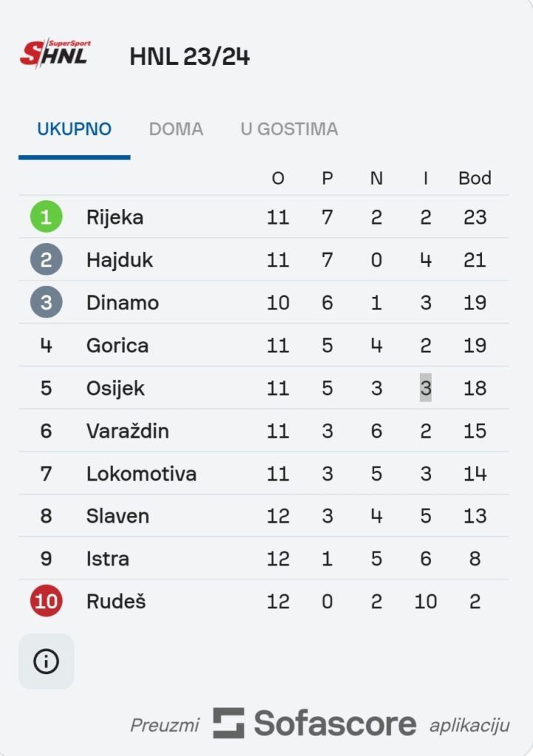The height and width of the screenshot is (756, 533).
Task: Click the Sofascore logo icon
Action: pyautogui.click(x=229, y=724)
